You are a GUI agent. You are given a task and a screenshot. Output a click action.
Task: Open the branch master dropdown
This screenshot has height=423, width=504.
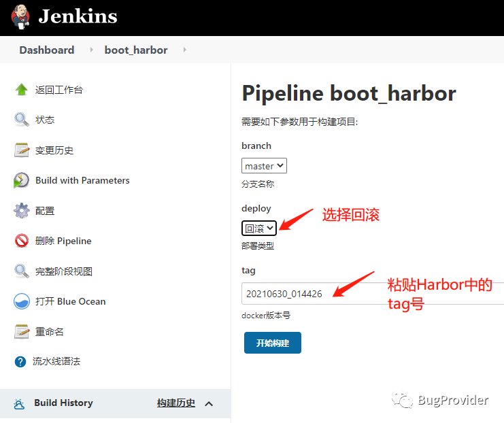[x=264, y=166]
